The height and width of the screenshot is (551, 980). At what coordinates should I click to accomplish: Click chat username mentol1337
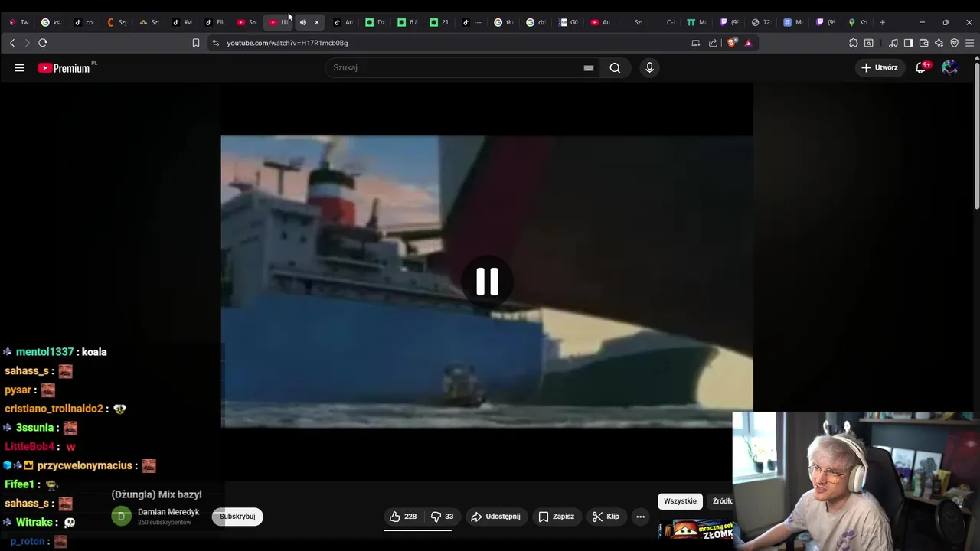pyautogui.click(x=44, y=352)
